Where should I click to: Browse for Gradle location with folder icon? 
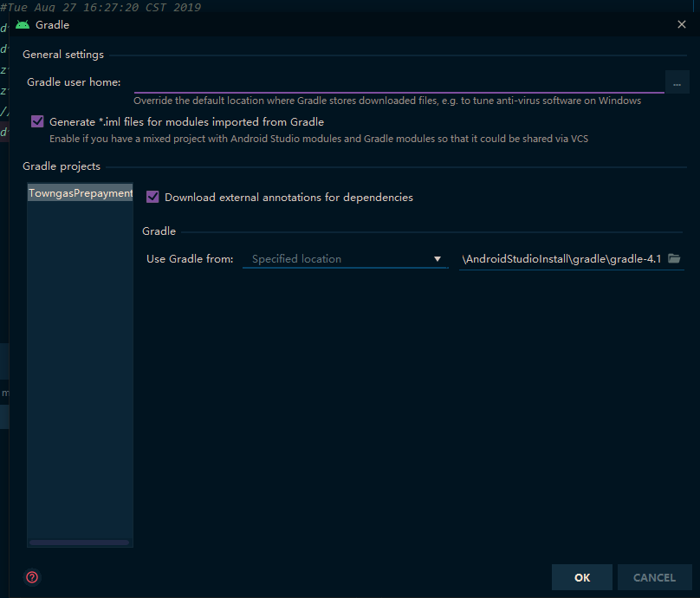674,258
